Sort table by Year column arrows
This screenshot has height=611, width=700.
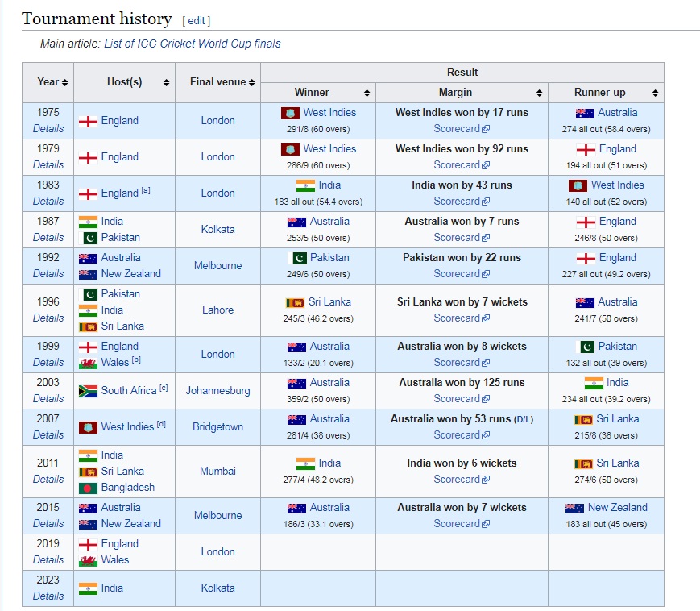coord(64,82)
